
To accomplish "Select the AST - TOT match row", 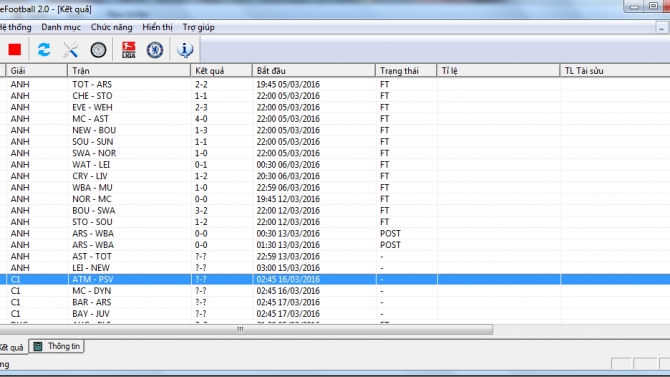I will coord(335,256).
